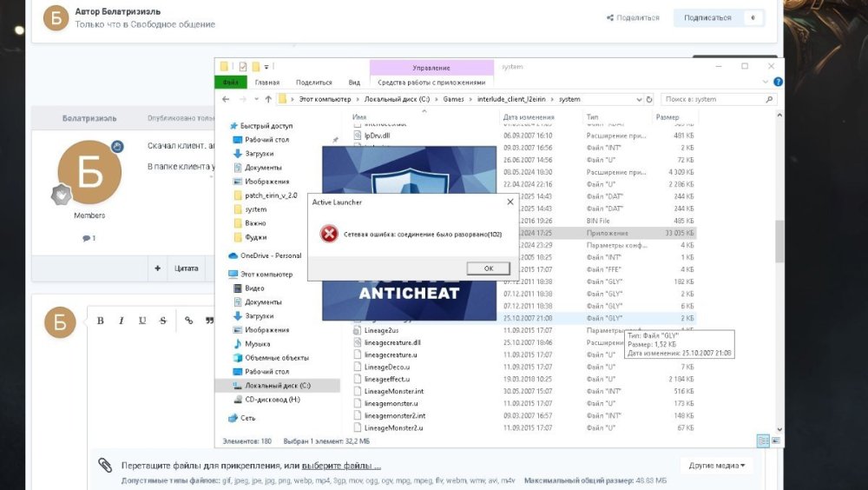868x490 pixels.
Task: Switch to the details list view button
Action: coord(762,440)
